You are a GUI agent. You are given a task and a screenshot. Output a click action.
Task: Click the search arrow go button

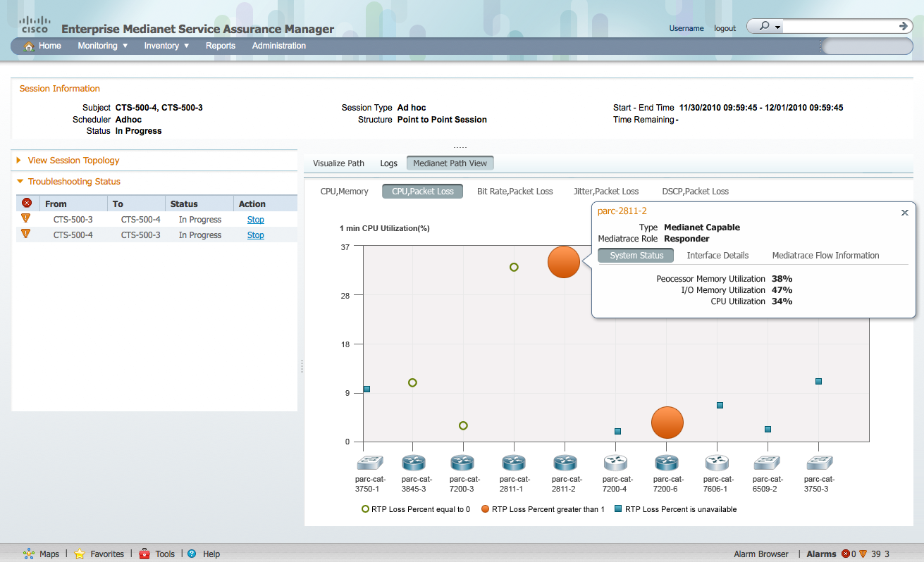(904, 26)
